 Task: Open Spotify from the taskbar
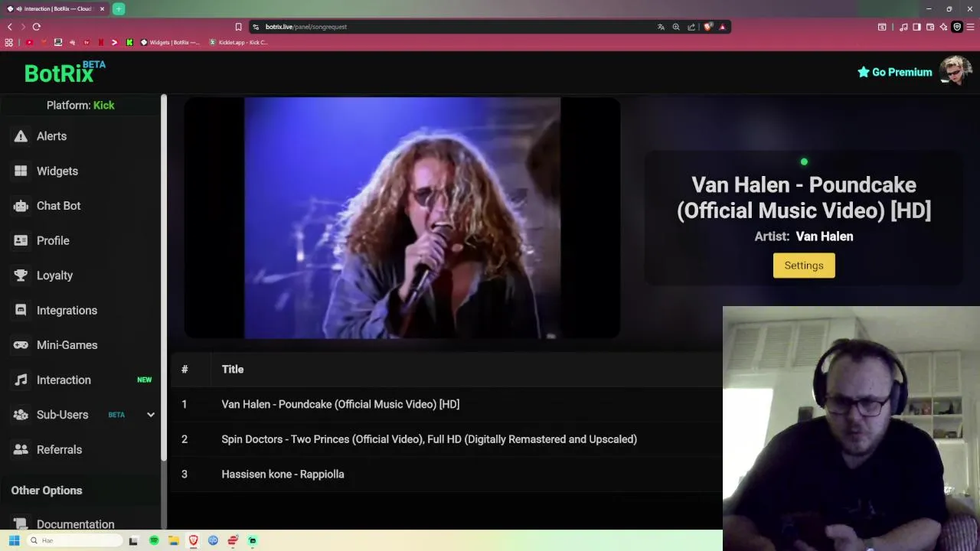coord(154,540)
